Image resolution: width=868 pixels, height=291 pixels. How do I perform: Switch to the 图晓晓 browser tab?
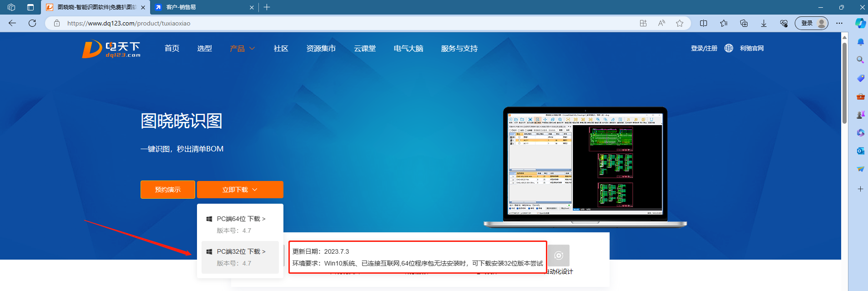click(x=96, y=7)
